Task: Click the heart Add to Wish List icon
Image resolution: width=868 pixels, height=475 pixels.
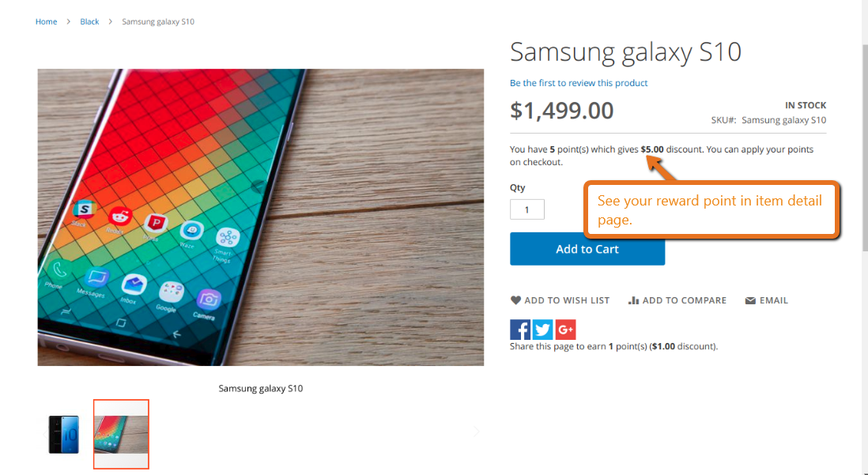Action: pyautogui.click(x=515, y=300)
